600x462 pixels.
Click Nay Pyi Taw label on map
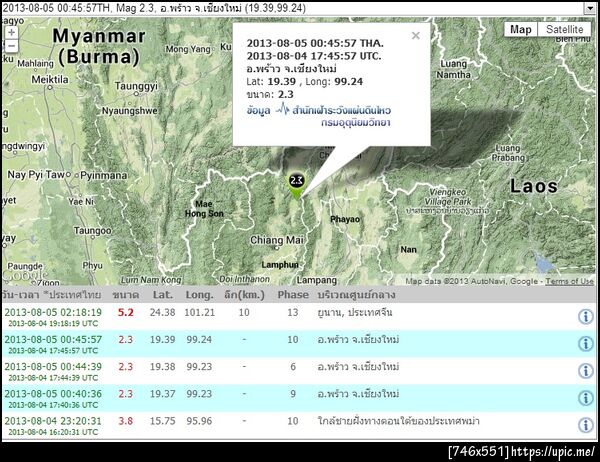pyautogui.click(x=36, y=175)
